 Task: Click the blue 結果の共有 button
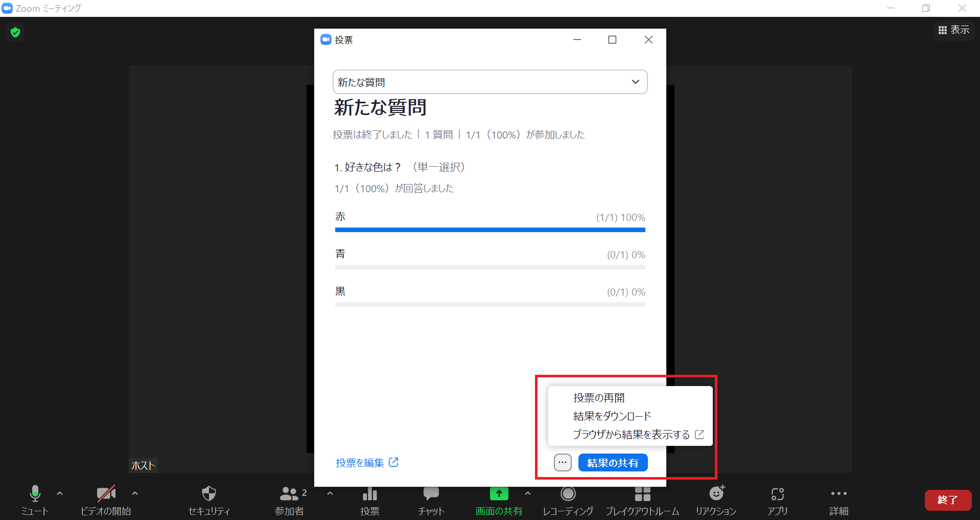[613, 463]
